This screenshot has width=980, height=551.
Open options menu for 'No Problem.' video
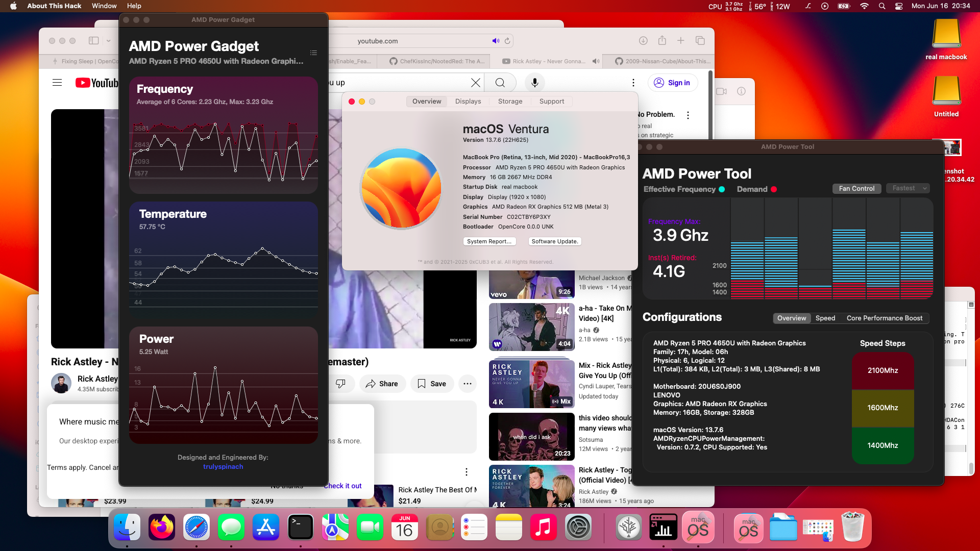pos(688,115)
